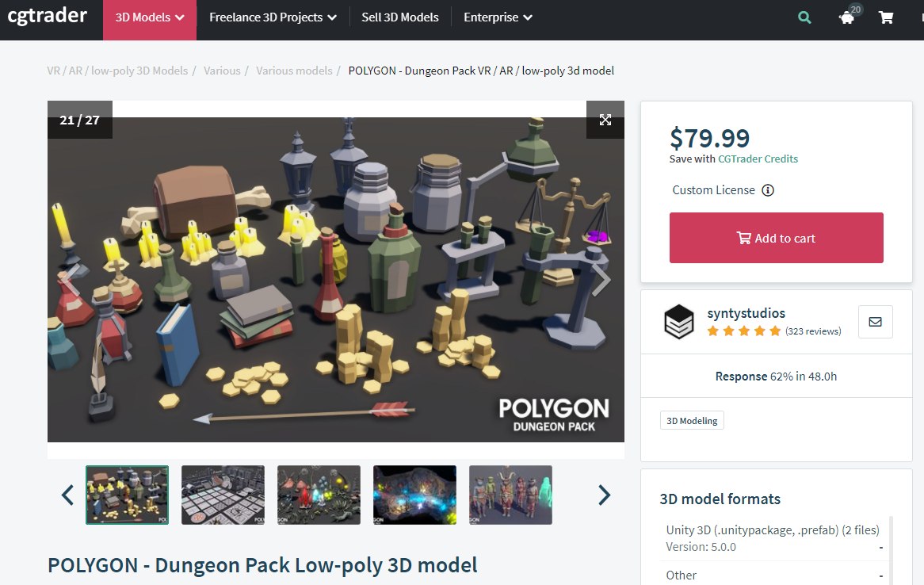Open the 3D Models dropdown menu

click(150, 17)
